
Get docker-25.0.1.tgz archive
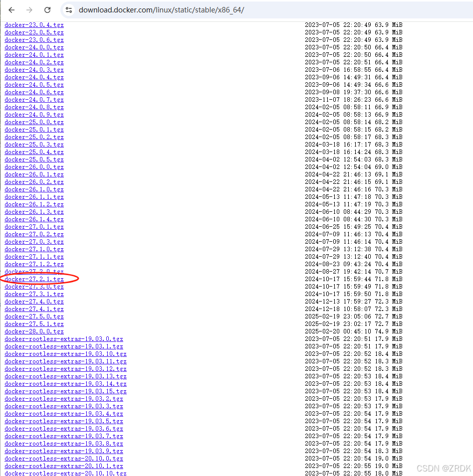(34, 130)
